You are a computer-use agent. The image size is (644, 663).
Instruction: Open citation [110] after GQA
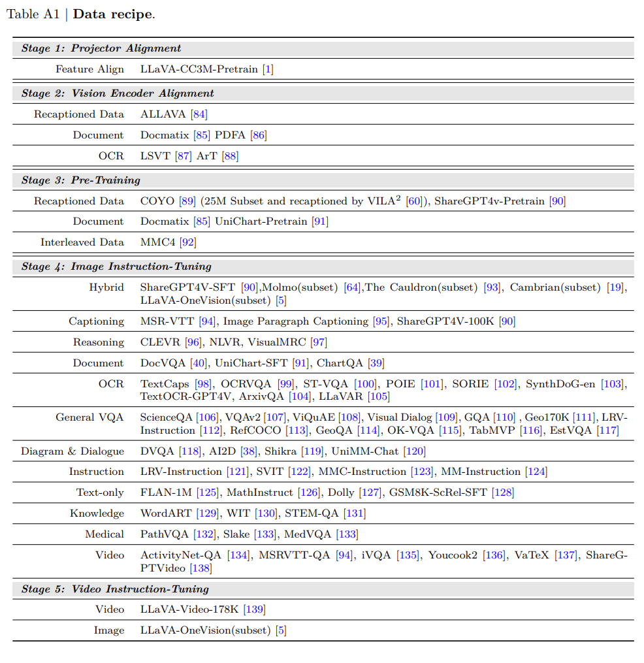tap(504, 418)
